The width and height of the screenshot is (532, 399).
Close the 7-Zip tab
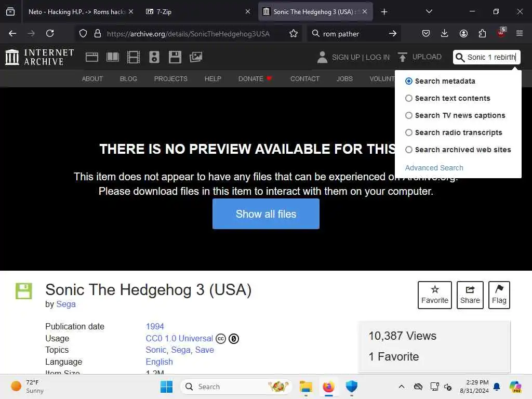click(248, 11)
